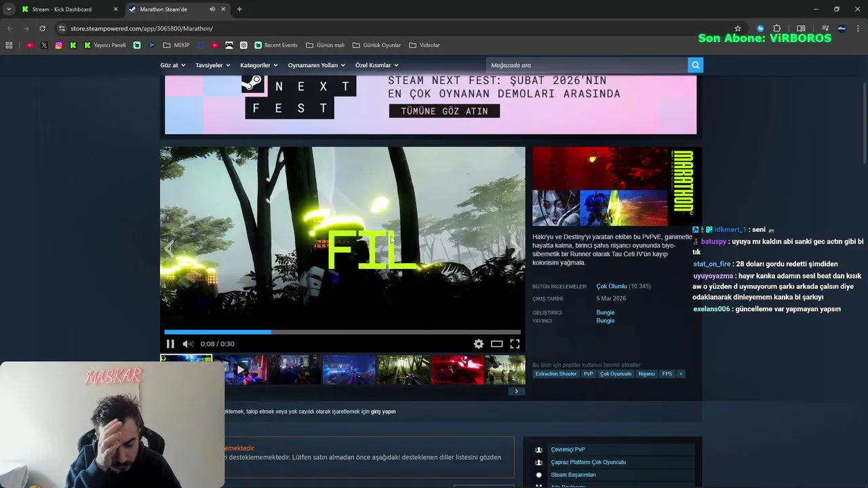Open Chrome three-dot menu
Image resolution: width=868 pixels, height=488 pixels.
(859, 28)
